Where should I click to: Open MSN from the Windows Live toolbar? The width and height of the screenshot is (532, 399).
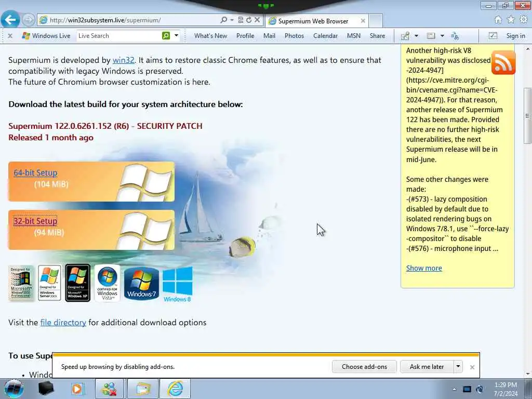[353, 36]
